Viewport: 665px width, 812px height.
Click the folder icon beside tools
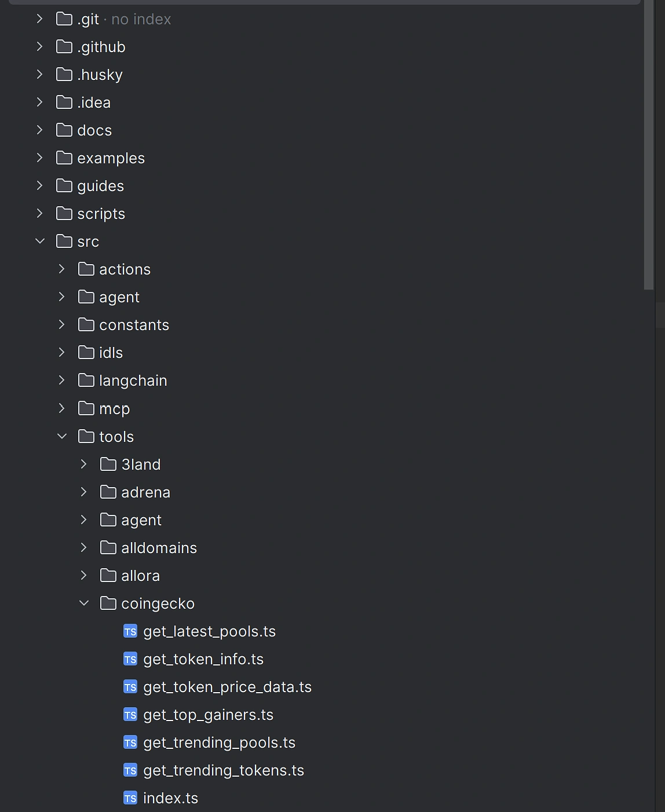[x=86, y=436]
